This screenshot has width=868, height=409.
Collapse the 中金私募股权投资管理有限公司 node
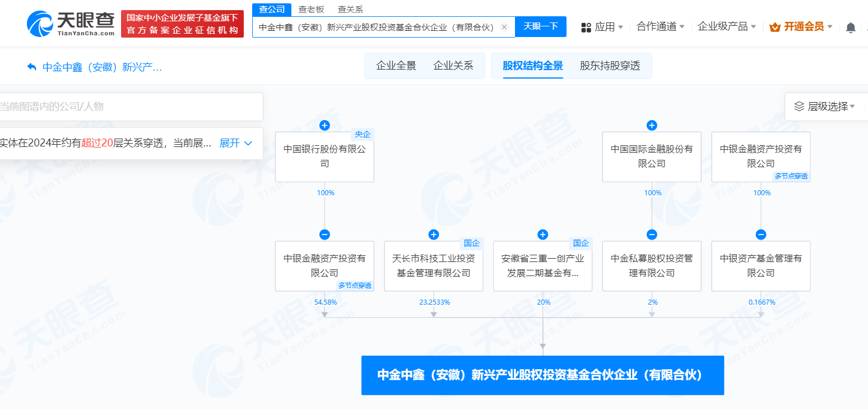pos(652,235)
